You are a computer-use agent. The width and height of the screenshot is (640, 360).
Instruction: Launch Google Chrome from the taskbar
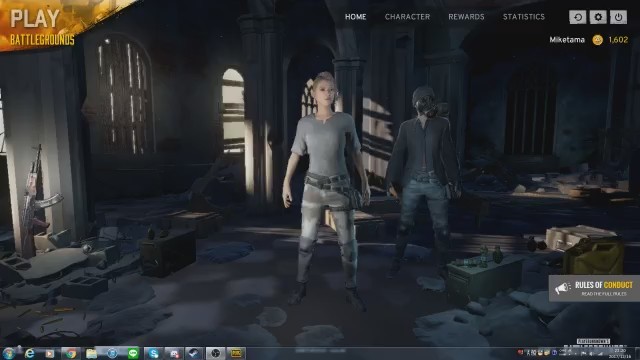pyautogui.click(x=71, y=353)
